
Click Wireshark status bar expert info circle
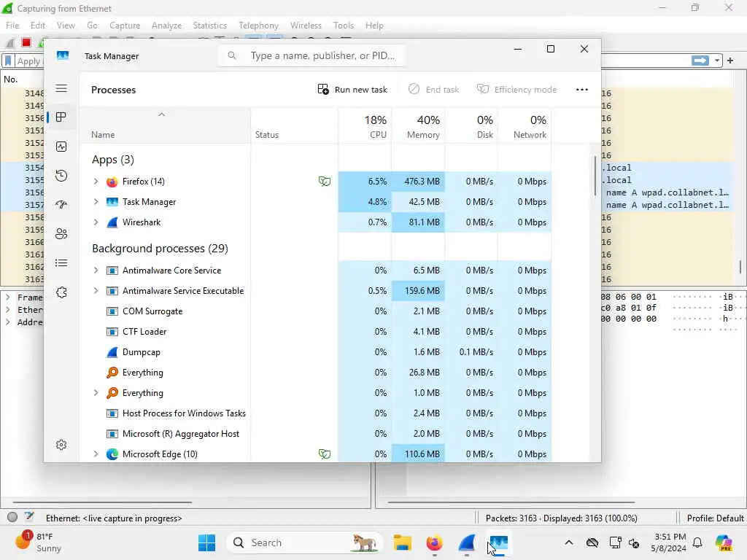click(x=12, y=517)
